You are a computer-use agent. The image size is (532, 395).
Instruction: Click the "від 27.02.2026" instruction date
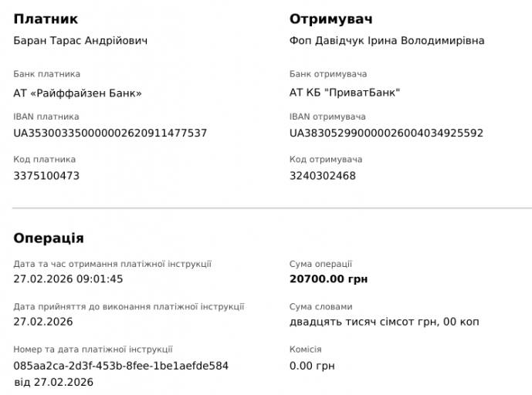coord(53,382)
